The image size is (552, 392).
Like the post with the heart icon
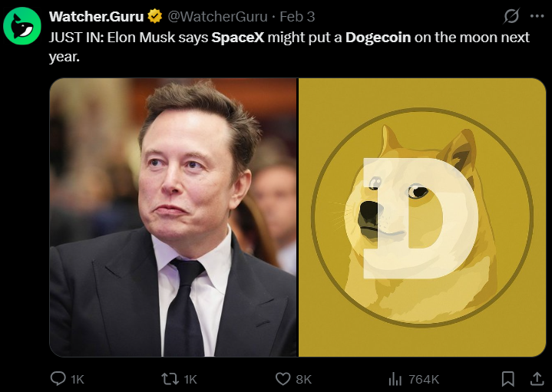point(284,378)
